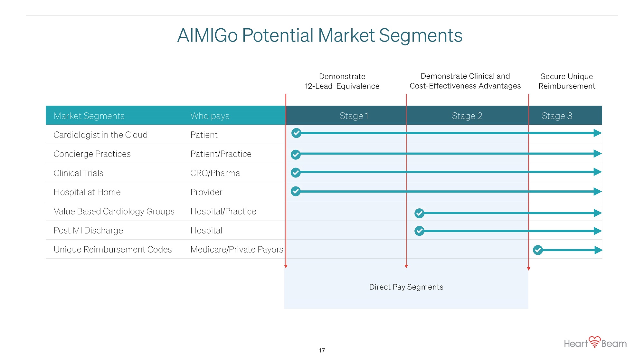Click the Hospital at Home checkmark icon
Image resolution: width=644 pixels, height=362 pixels.
click(x=296, y=191)
